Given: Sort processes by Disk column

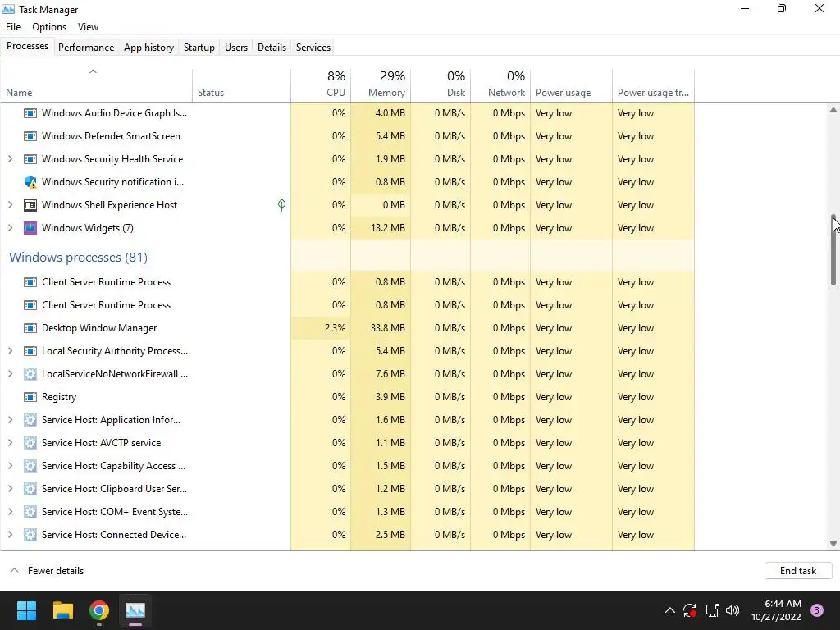Looking at the screenshot, I should [441, 84].
